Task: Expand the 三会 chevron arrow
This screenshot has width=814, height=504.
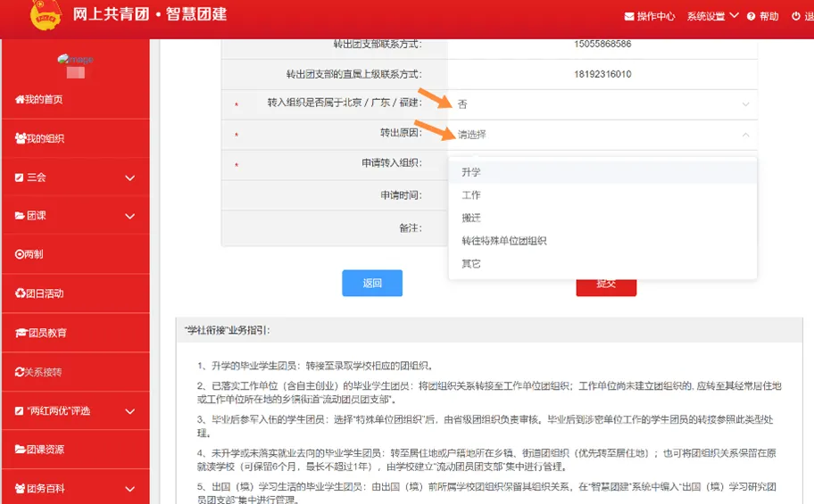Action: pos(129,178)
